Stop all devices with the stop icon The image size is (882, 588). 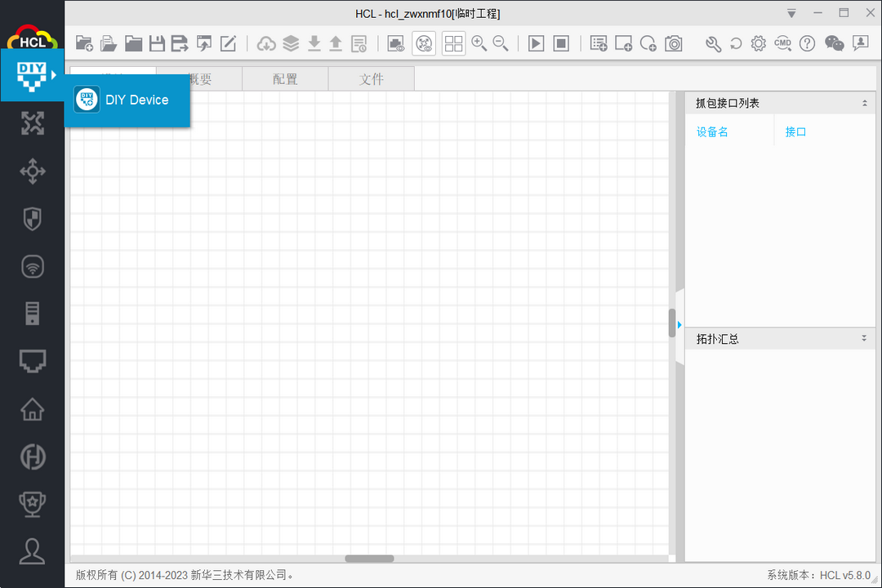coord(561,43)
